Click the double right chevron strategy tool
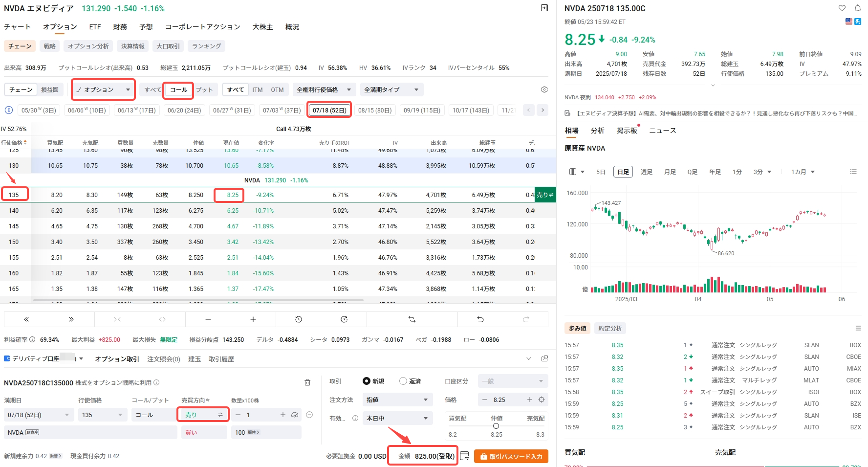Viewport: 868px width, 467px height. pos(71,319)
